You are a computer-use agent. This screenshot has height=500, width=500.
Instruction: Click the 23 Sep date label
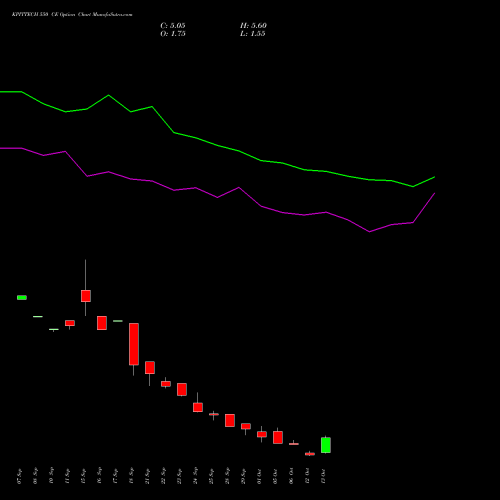tap(179, 476)
